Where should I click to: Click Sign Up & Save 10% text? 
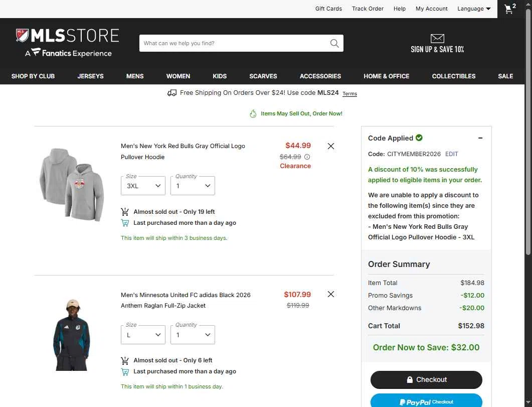tap(437, 50)
